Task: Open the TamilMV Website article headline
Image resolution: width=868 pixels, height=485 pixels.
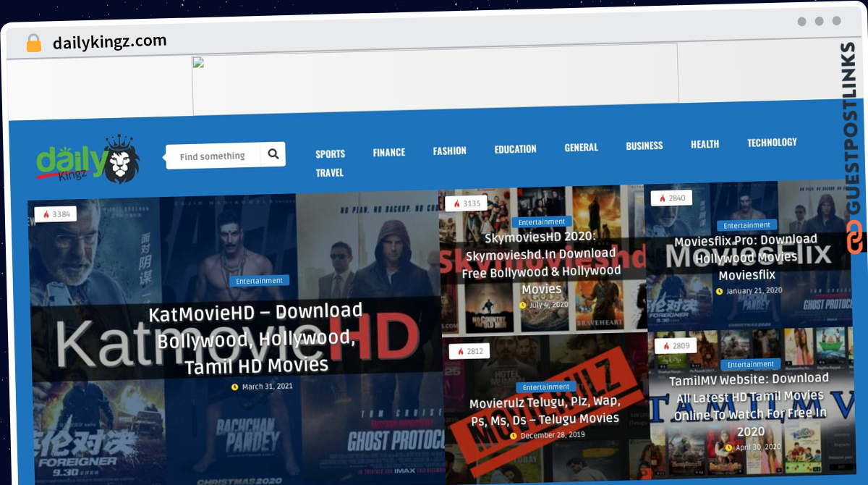Action: click(749, 405)
